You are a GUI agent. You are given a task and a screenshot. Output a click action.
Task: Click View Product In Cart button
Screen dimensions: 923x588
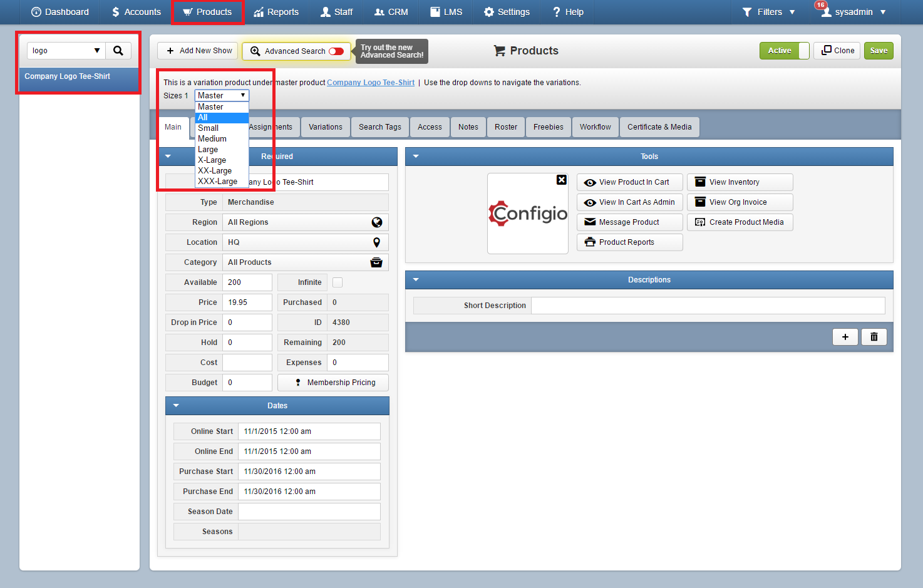[629, 182]
